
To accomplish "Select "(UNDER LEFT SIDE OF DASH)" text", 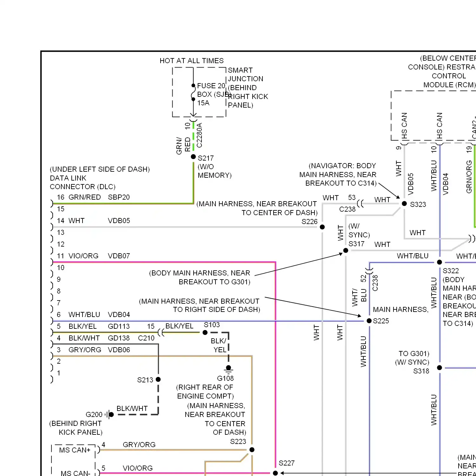I will click(100, 169).
